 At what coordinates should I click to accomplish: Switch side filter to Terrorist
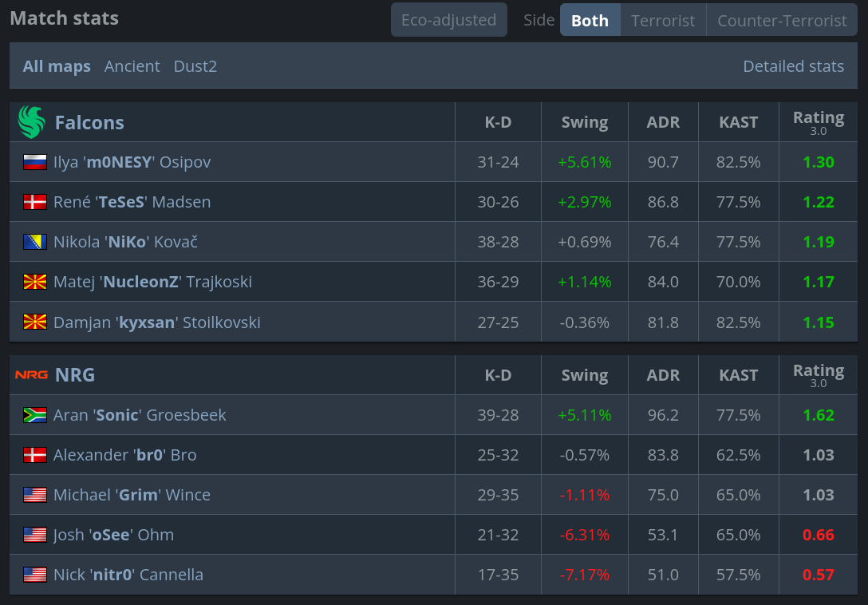tap(663, 20)
